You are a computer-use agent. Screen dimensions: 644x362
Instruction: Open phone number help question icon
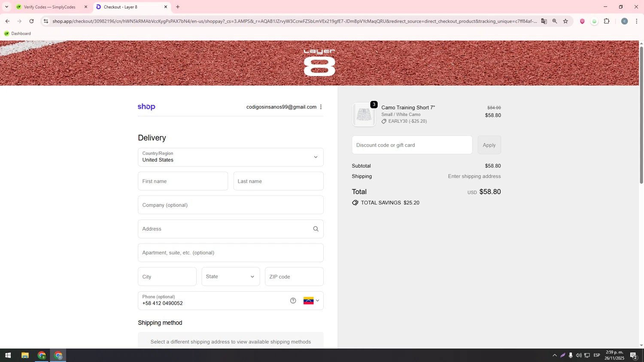coord(293,301)
